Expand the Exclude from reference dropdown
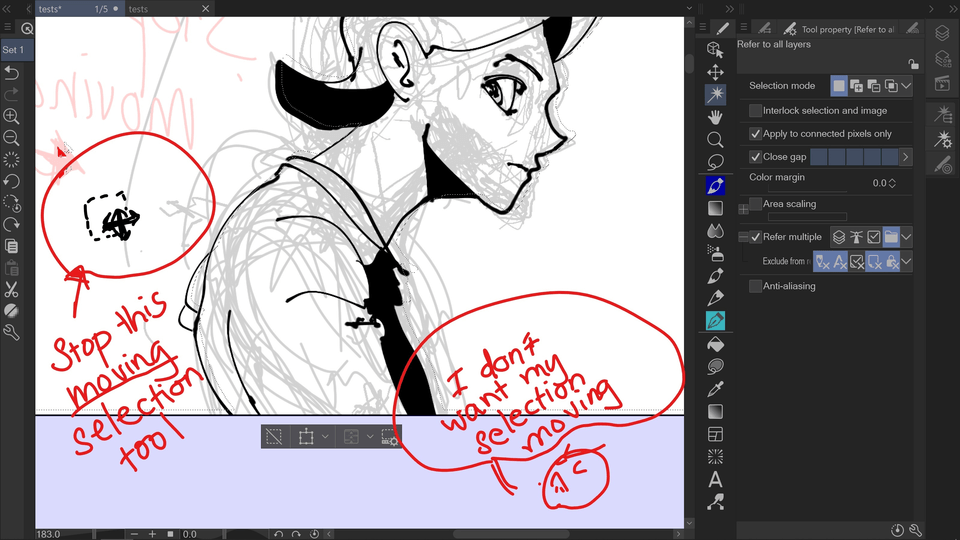This screenshot has width=960, height=540. (906, 261)
